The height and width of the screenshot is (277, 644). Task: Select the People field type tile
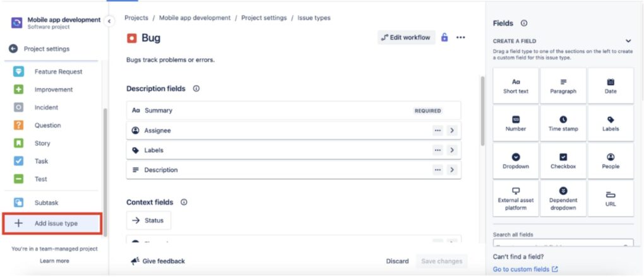[611, 162]
